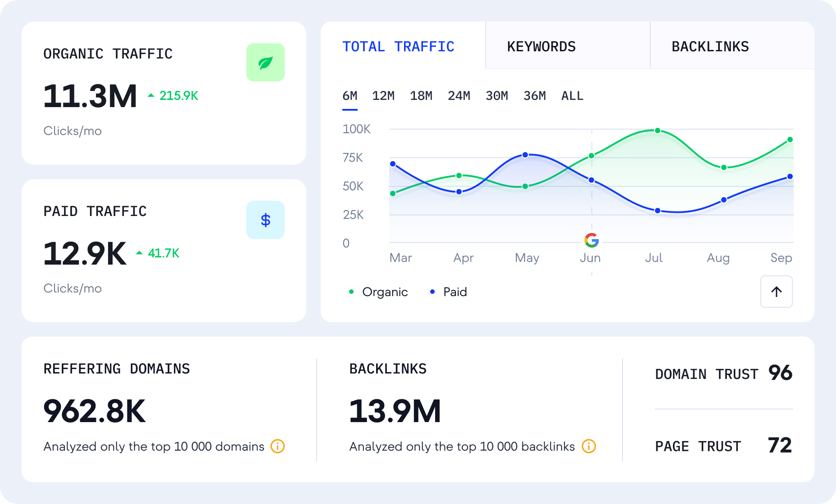Click the green increase arrow beside 215.9K
Viewport: 836px width, 504px height.
point(150,95)
